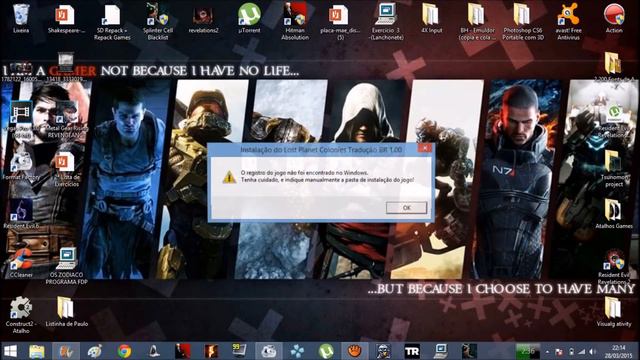Open the Lixeira recycle bin icon
The image size is (640, 360).
coord(21,18)
